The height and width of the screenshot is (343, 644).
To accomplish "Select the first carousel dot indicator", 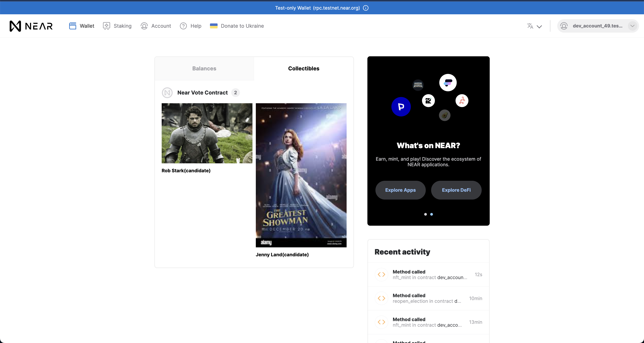I will tap(426, 214).
